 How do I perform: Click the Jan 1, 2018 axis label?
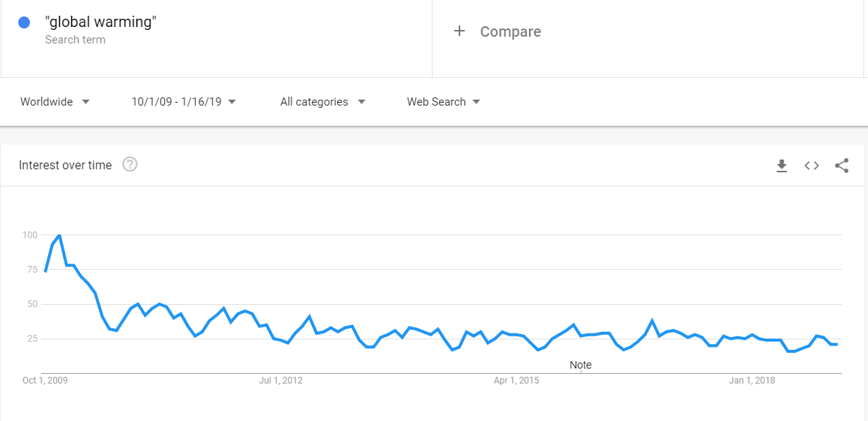751,381
